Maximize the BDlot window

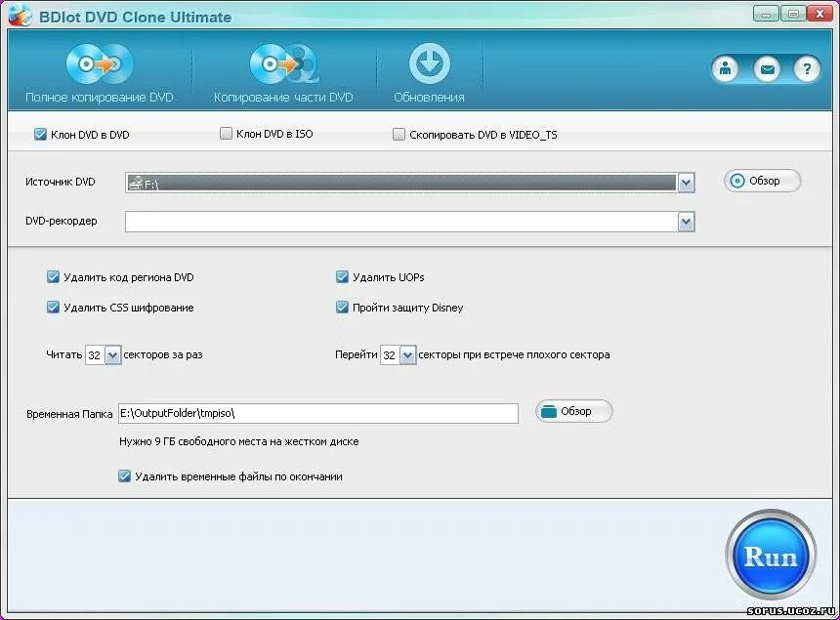[x=793, y=14]
